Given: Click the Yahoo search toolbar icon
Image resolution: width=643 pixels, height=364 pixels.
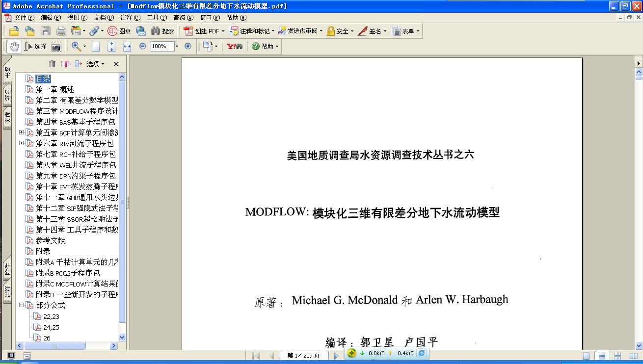Looking at the screenshot, I should coord(235,46).
